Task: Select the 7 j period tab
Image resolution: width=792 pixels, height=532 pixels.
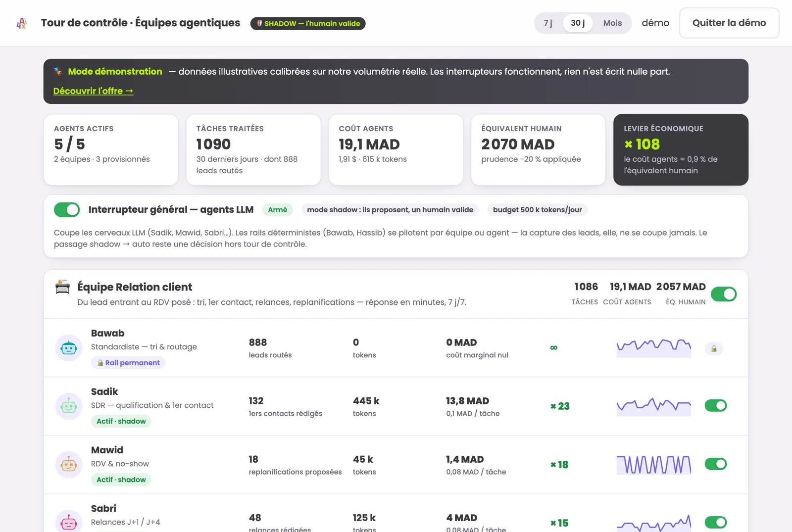Action: (x=548, y=23)
